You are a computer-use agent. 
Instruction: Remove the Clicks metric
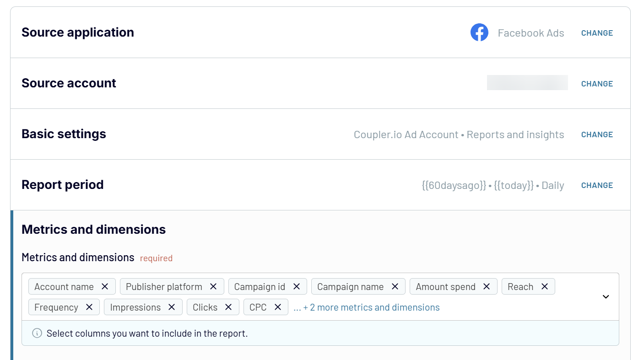point(228,307)
